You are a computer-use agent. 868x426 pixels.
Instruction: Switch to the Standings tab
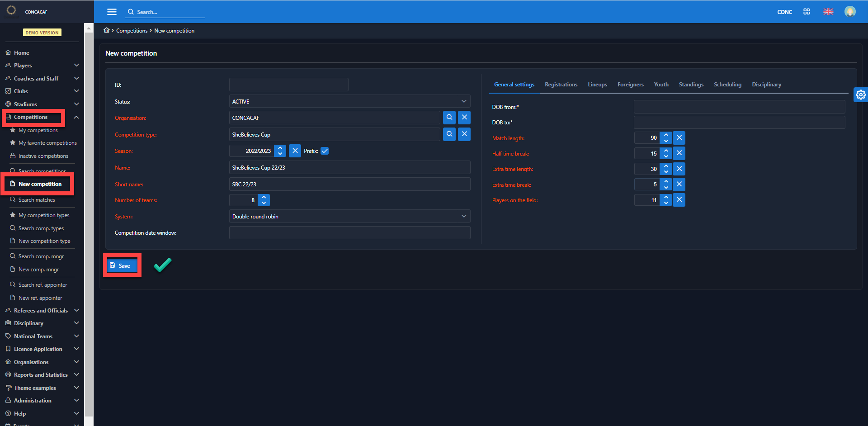(x=691, y=85)
